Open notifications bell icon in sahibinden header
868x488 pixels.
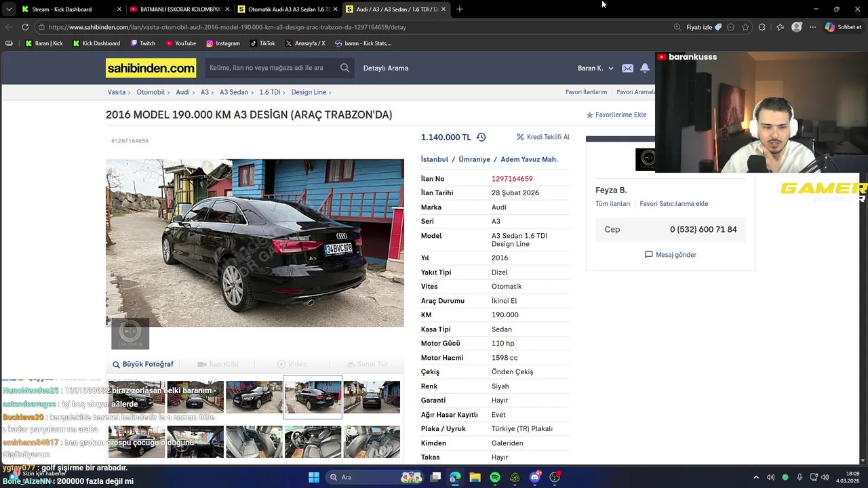(x=645, y=68)
